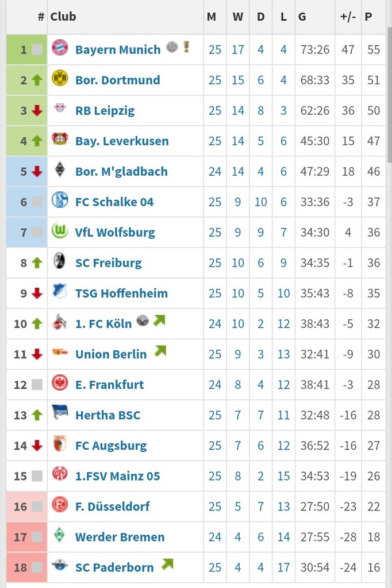Click the red down arrow beside Bor. M'gladbach
392x588 pixels.
(x=37, y=171)
